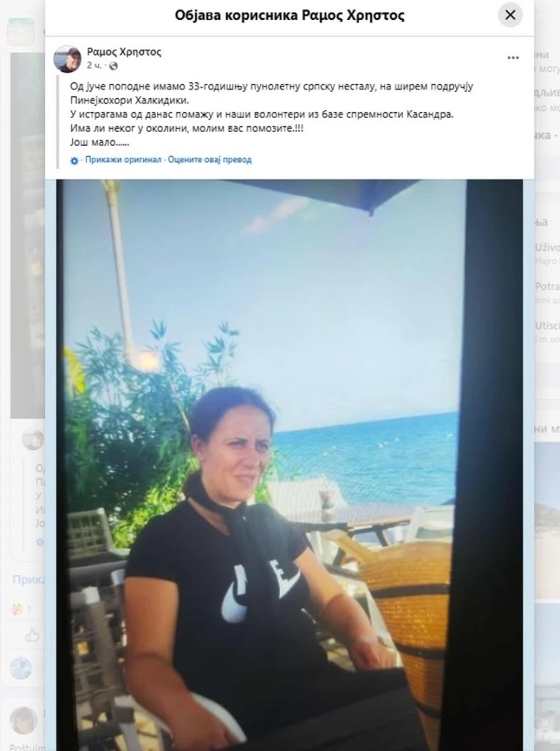Click the faded avatar above 'Poštuјm' text
Screen dimensions: 560x751
pos(23,720)
